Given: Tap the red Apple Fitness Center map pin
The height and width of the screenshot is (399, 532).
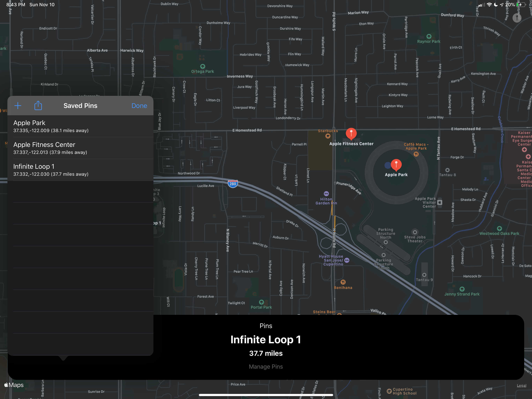Looking at the screenshot, I should 351,134.
